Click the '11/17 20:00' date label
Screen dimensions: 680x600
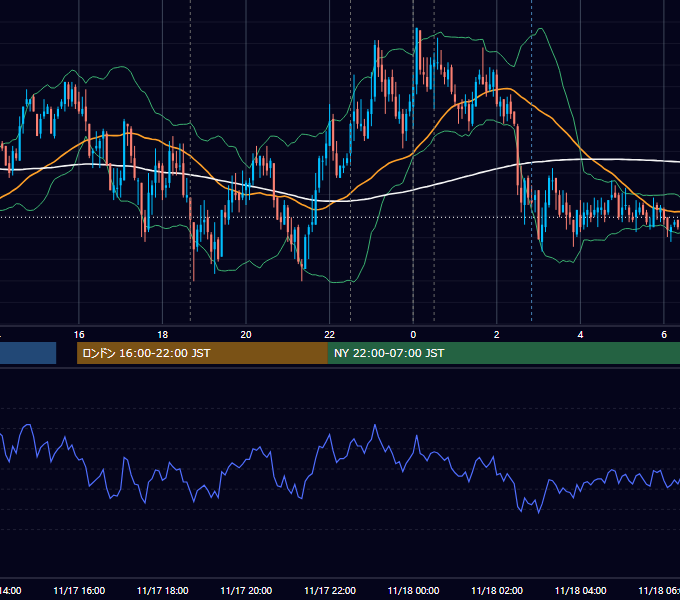point(246,591)
